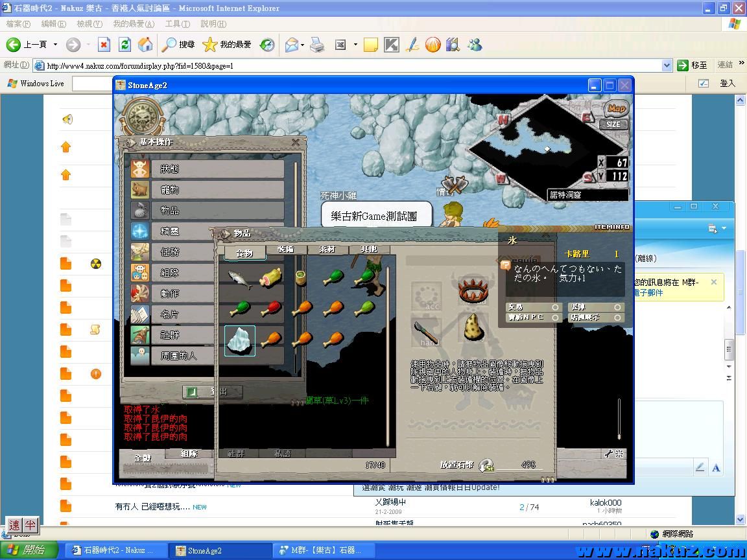Select the fish item in inventory
This screenshot has height=560, width=747.
240,279
